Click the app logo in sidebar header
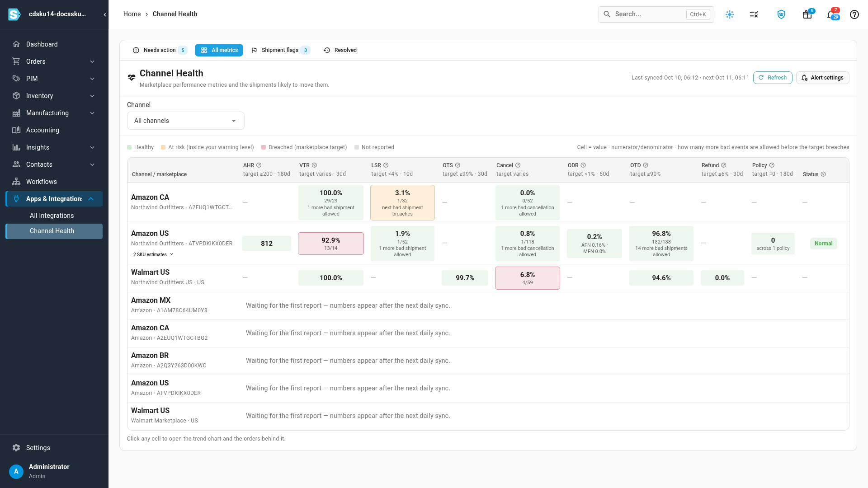This screenshot has height=488, width=868. click(x=14, y=14)
